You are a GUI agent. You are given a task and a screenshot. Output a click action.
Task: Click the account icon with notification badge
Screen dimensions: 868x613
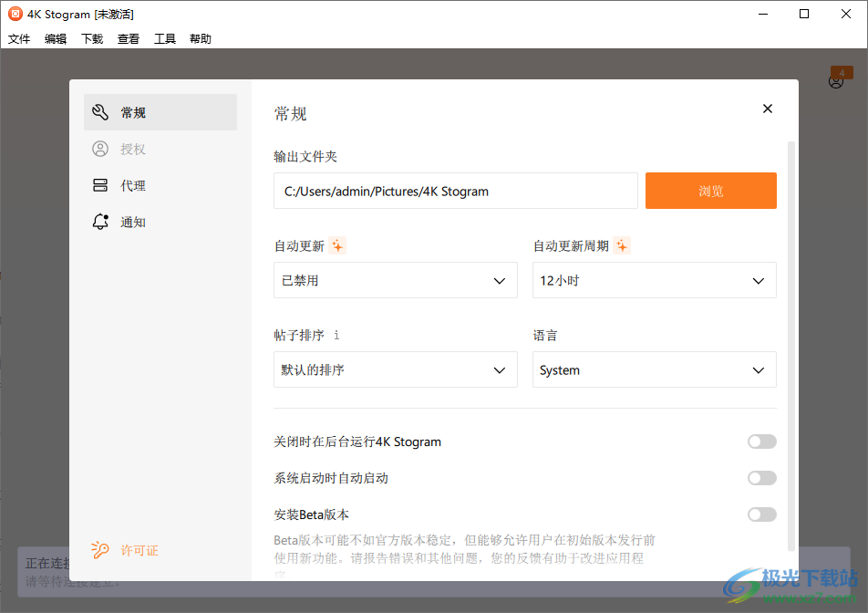pyautogui.click(x=836, y=82)
